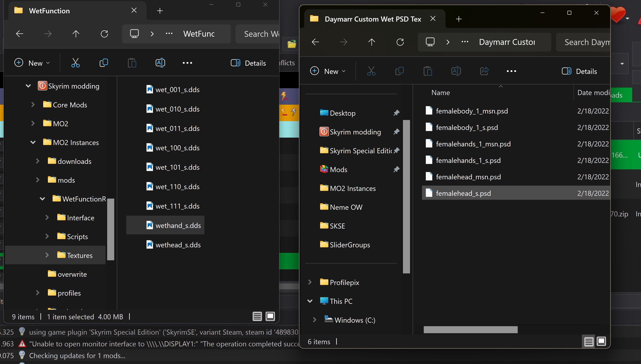This screenshot has width=641, height=364.
Task: Add a new tab in WetFunction window
Action: 160,11
